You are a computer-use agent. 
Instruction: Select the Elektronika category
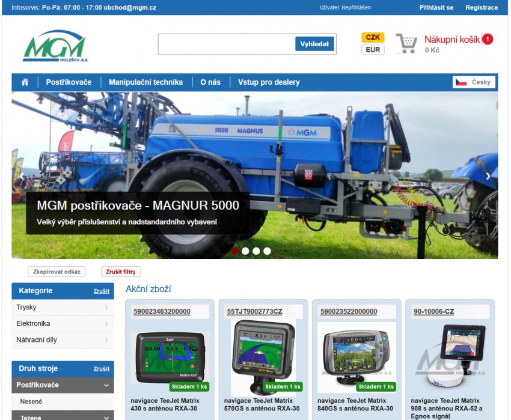pyautogui.click(x=63, y=323)
